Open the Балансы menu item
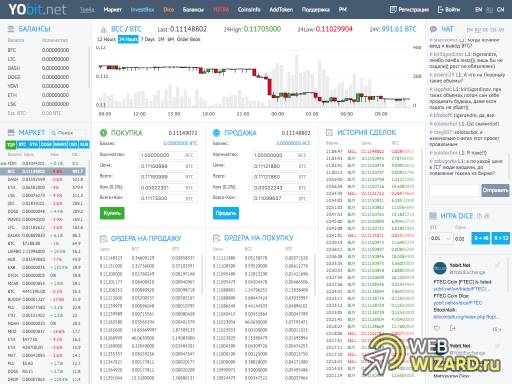This screenshot has height=384, width=512. point(193,10)
